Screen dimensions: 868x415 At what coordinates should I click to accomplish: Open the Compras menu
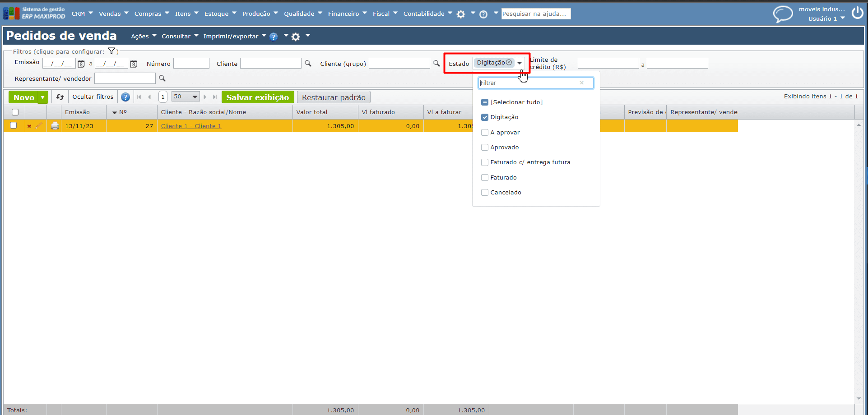click(152, 14)
